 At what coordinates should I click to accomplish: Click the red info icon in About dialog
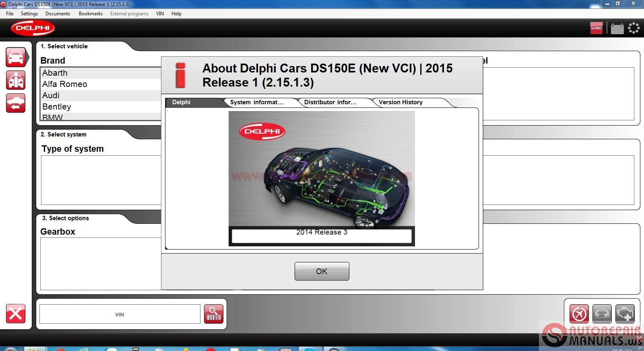click(x=181, y=75)
